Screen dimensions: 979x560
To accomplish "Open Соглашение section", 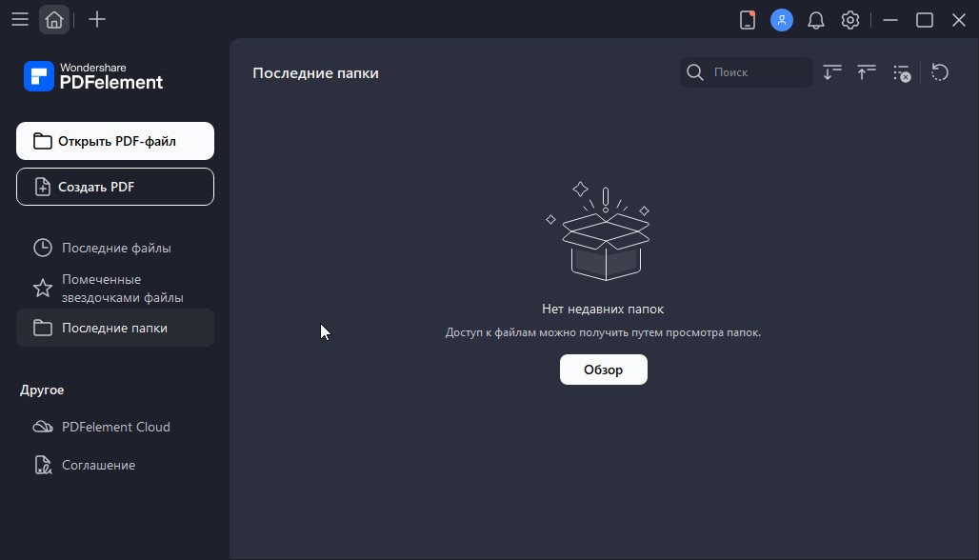I will 98,465.
